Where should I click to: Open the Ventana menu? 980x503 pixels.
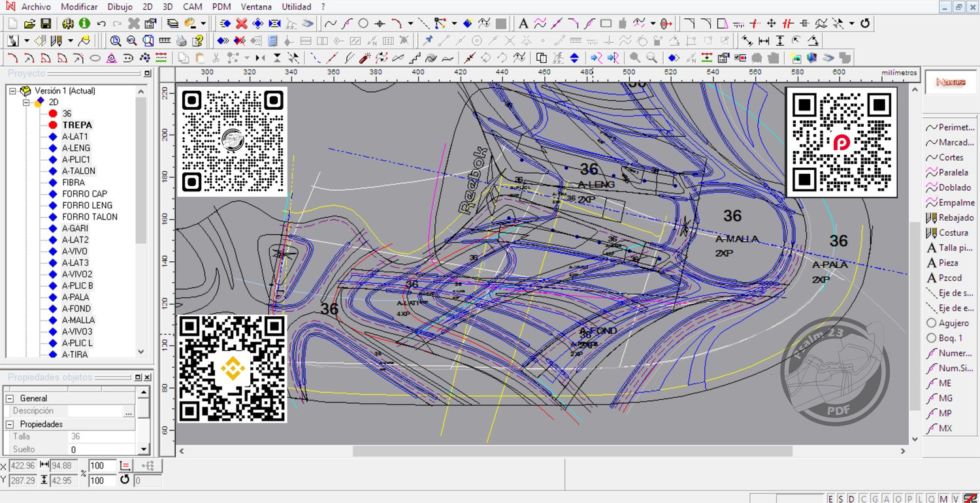[257, 7]
